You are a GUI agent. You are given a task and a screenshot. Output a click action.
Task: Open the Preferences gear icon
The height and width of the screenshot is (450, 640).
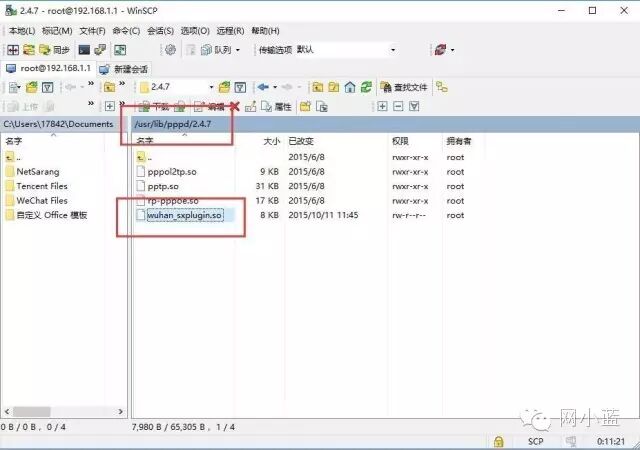click(170, 50)
